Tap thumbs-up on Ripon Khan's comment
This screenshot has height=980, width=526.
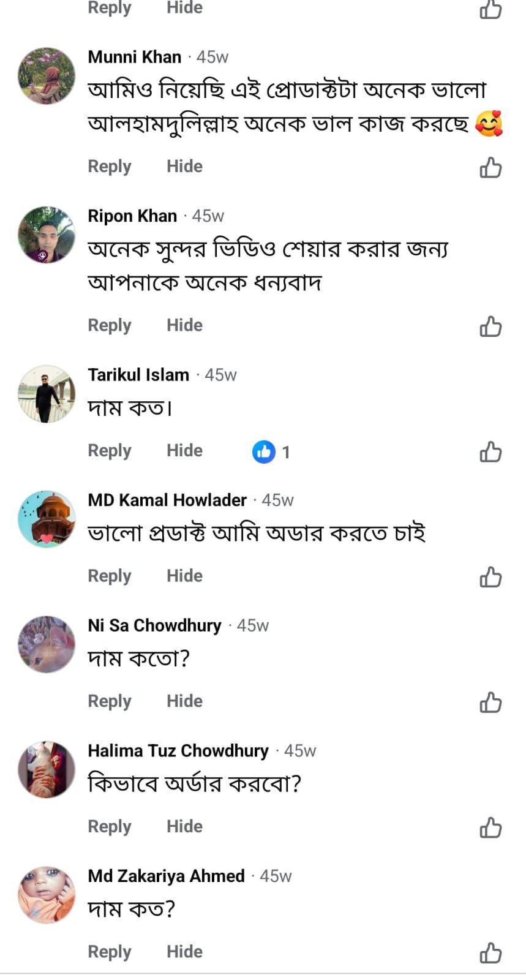(490, 326)
